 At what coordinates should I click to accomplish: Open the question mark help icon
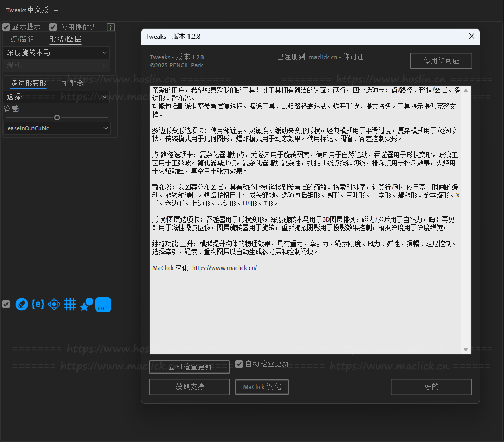click(110, 27)
